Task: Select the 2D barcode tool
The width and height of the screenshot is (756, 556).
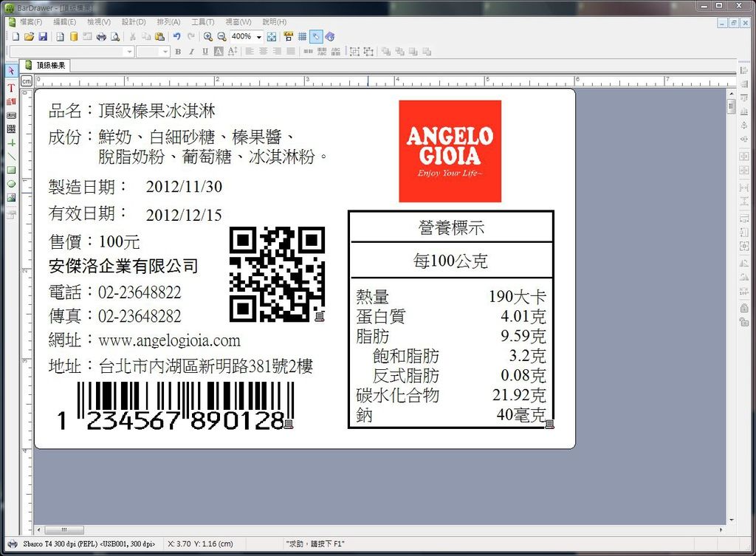Action: 11,128
